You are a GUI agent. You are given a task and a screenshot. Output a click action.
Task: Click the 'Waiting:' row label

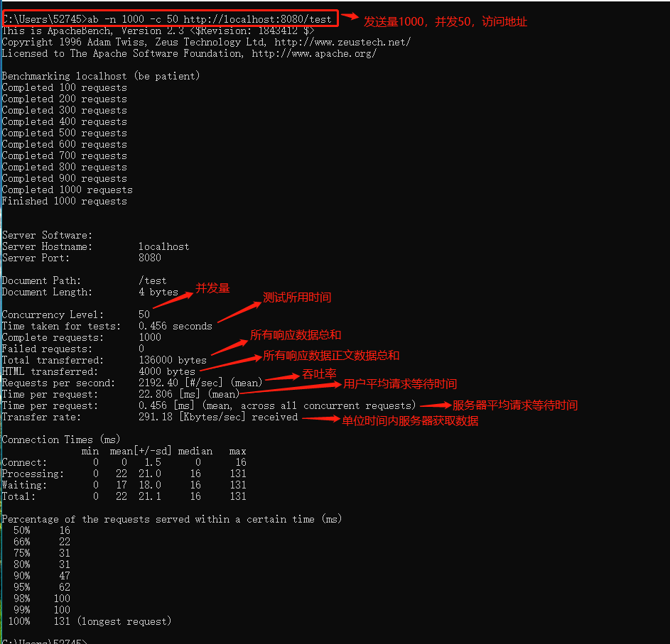tap(24, 485)
